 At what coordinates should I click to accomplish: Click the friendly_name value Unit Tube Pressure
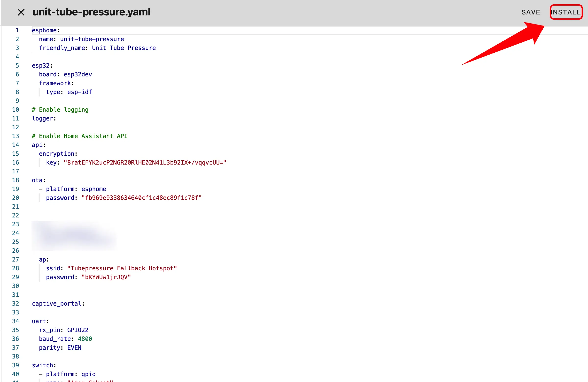pos(124,48)
